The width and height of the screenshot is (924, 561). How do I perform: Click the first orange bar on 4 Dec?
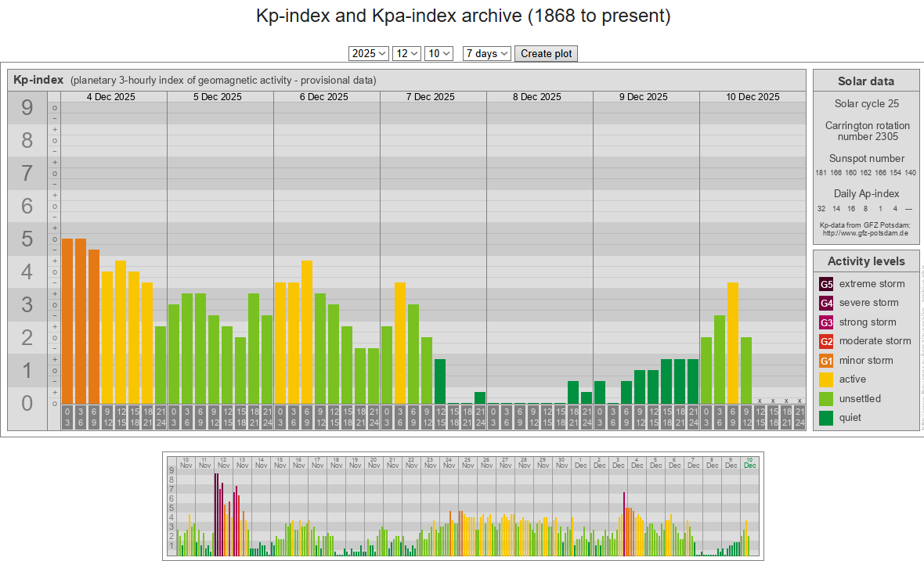click(67, 321)
